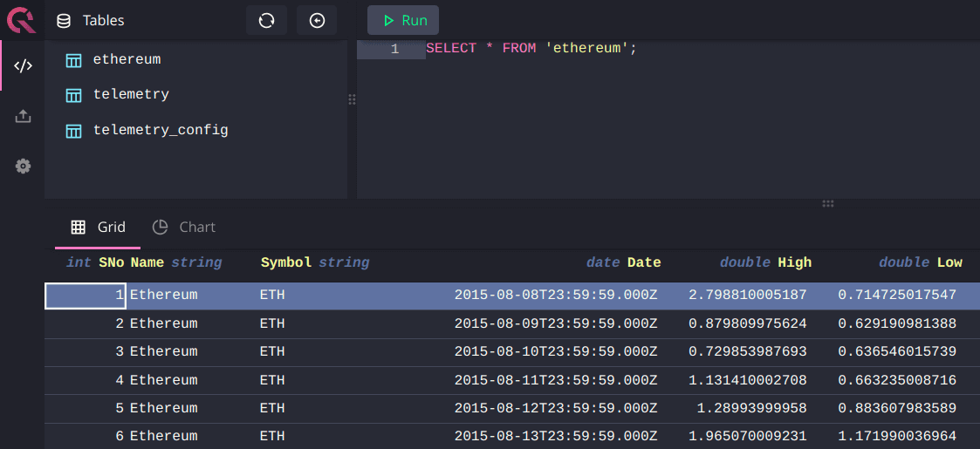
Task: Open the import upload sidebar icon
Action: click(24, 116)
